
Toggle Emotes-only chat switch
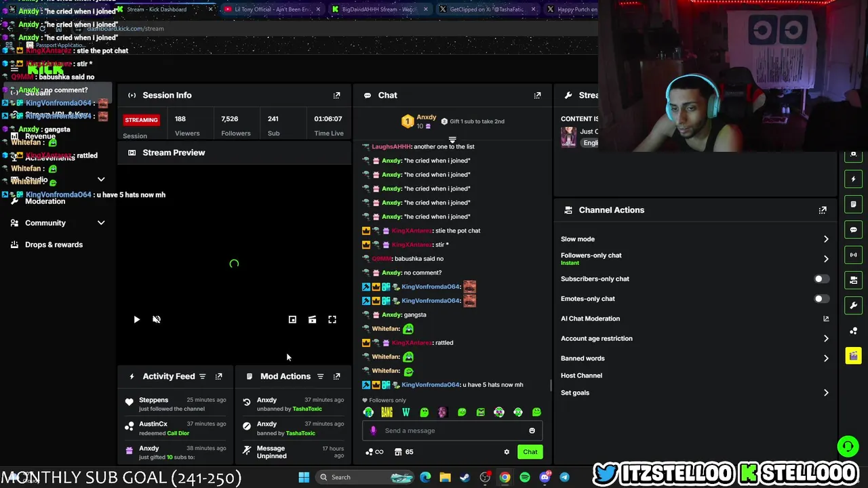(x=821, y=298)
